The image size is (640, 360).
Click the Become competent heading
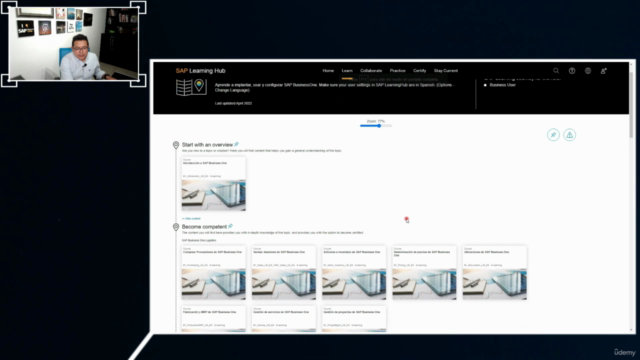pyautogui.click(x=204, y=227)
